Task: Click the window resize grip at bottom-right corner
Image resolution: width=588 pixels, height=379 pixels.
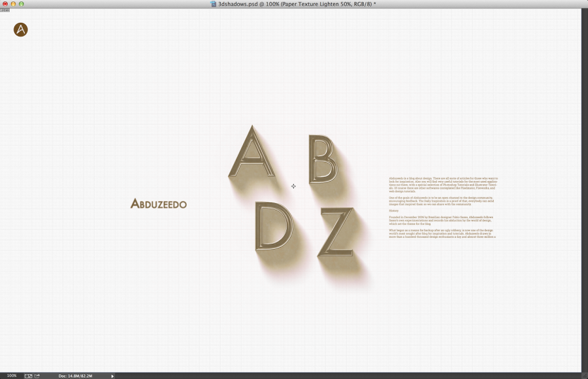Action: point(585,376)
